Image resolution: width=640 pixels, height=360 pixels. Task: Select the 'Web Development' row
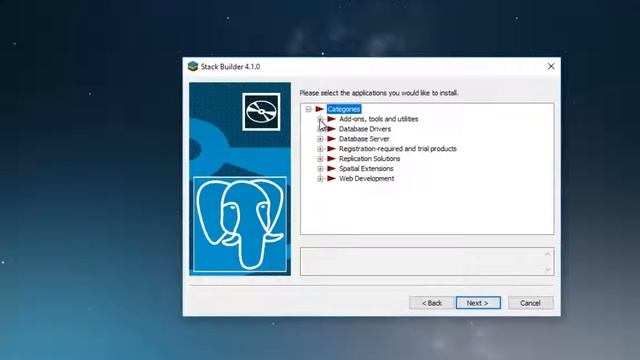pos(367,178)
